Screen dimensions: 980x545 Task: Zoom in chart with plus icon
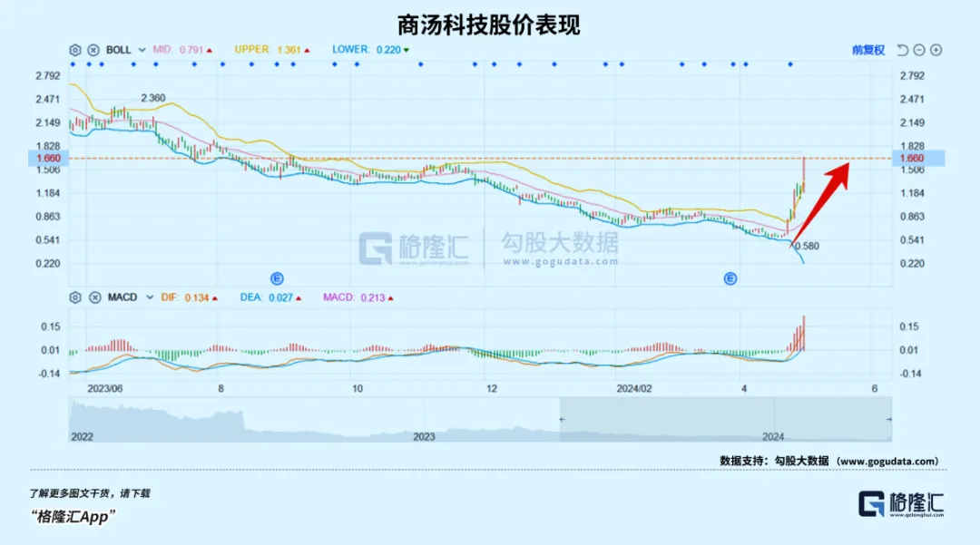(936, 50)
